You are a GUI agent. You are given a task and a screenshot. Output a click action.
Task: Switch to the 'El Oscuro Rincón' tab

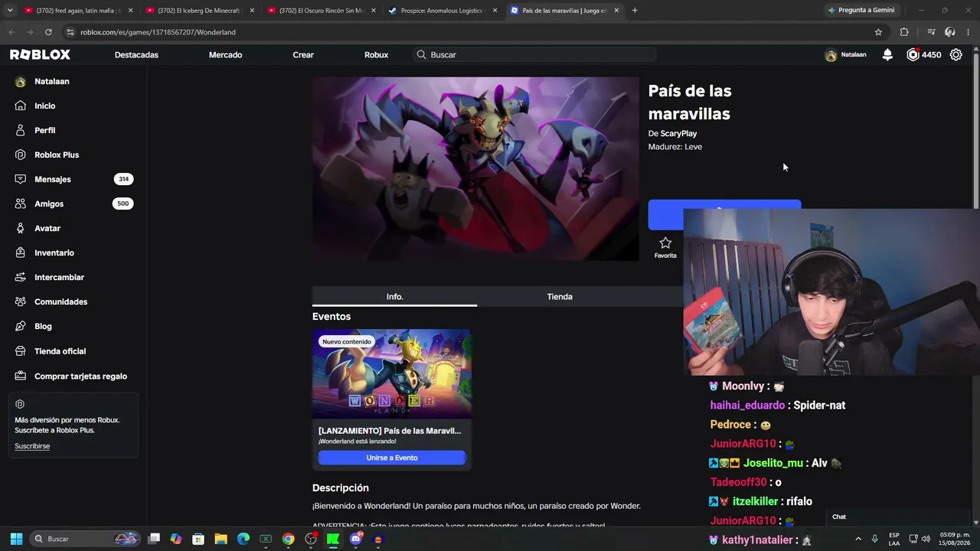click(322, 11)
